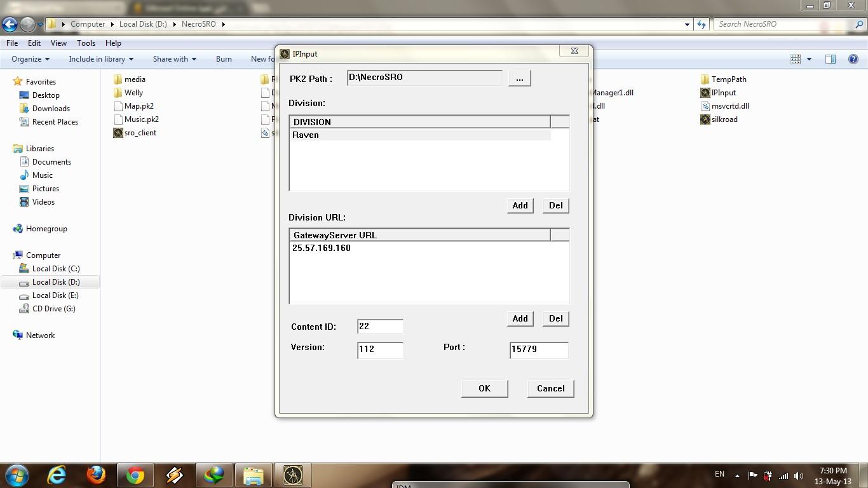Open the recent pages dropdown arrow

click(40, 24)
